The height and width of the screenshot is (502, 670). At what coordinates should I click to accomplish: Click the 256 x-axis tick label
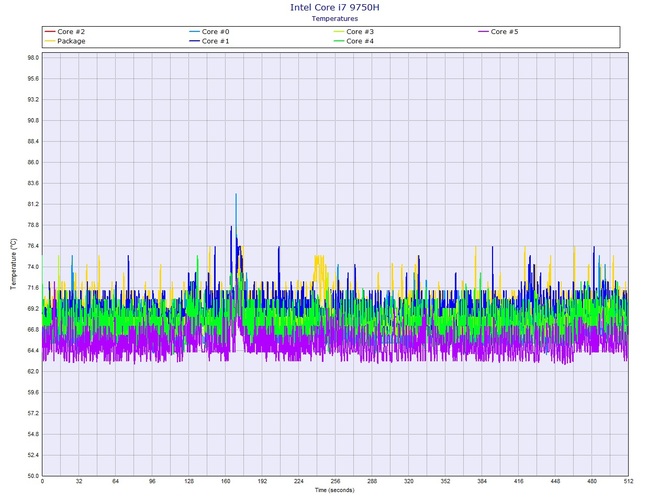click(335, 481)
